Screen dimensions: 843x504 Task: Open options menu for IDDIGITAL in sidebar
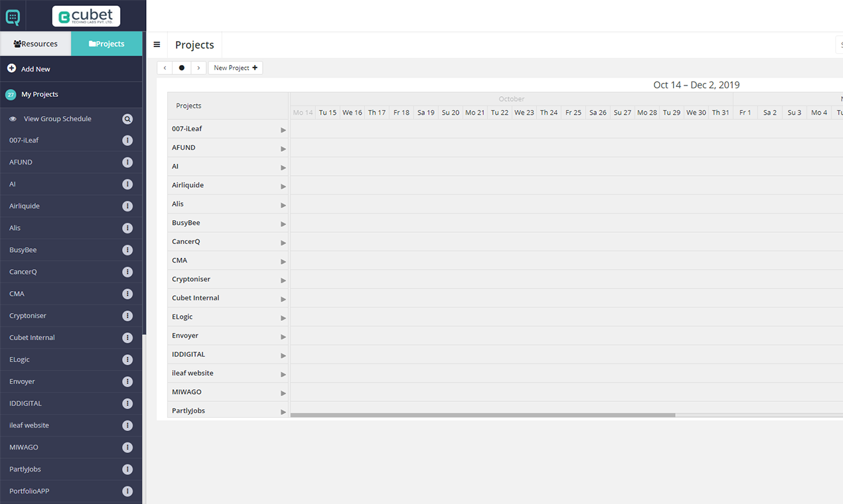(127, 403)
